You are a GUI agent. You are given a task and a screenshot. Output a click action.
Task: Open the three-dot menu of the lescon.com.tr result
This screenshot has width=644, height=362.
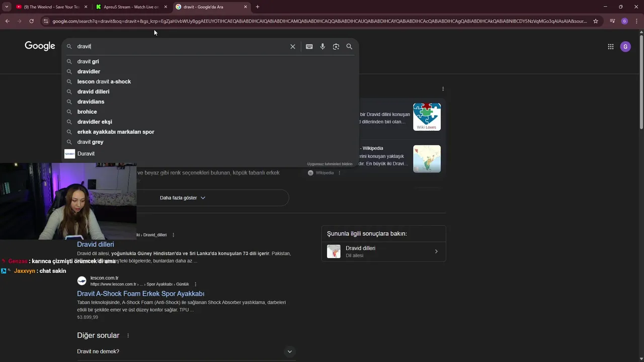coord(196,284)
